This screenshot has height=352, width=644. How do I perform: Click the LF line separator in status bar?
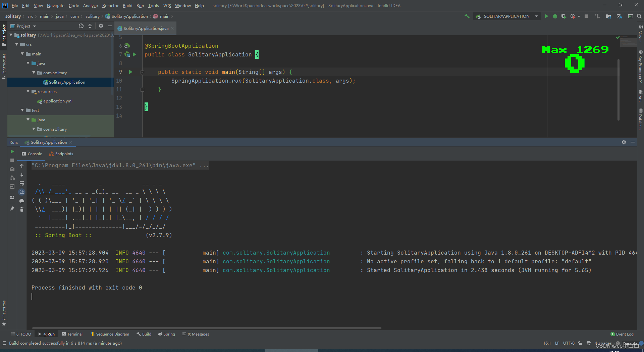click(x=557, y=343)
